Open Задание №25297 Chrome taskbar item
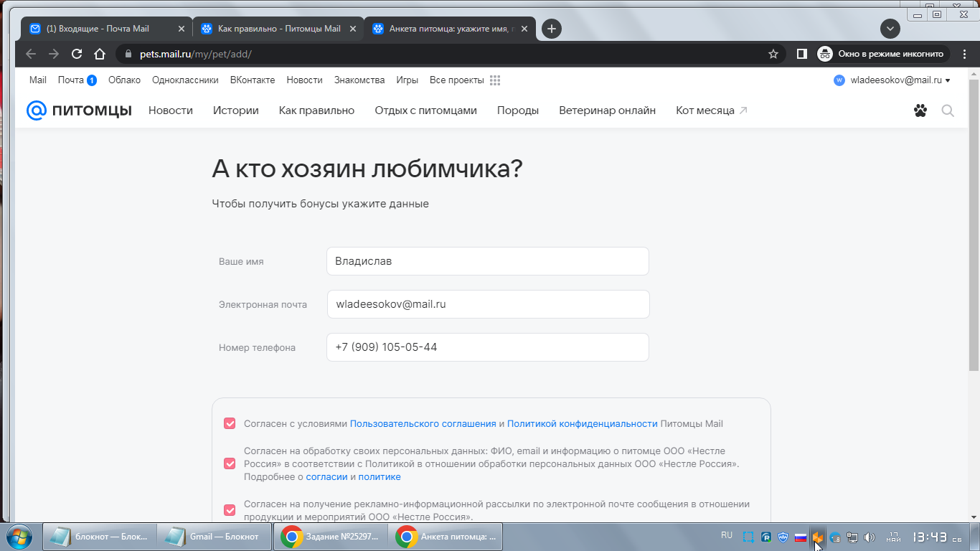 (x=329, y=537)
